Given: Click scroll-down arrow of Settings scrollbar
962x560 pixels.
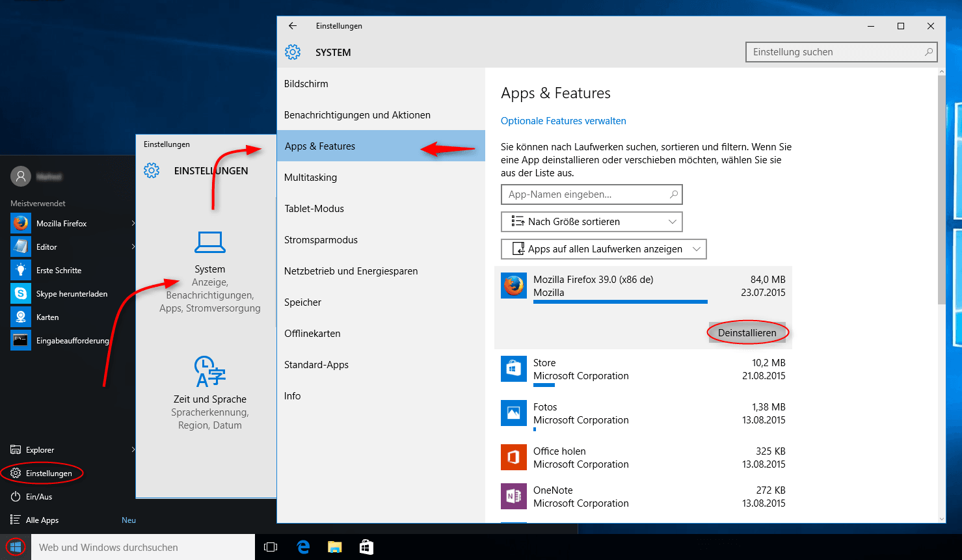Looking at the screenshot, I should pos(941,518).
